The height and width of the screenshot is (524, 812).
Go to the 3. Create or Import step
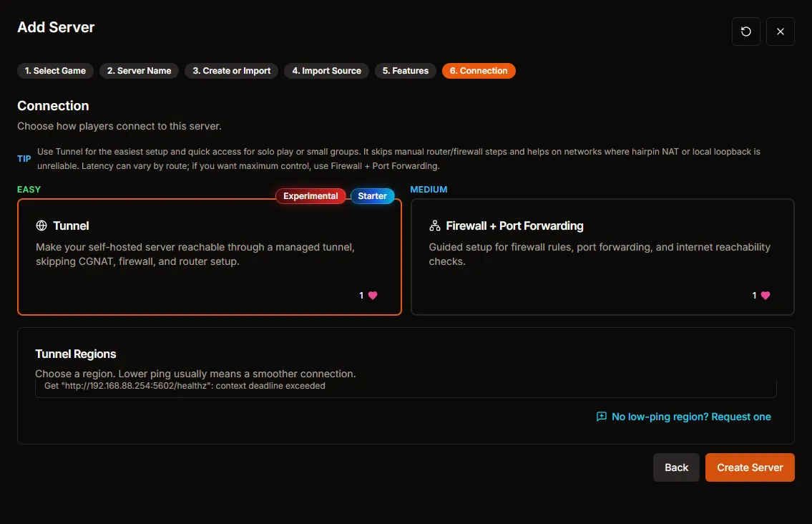point(231,70)
